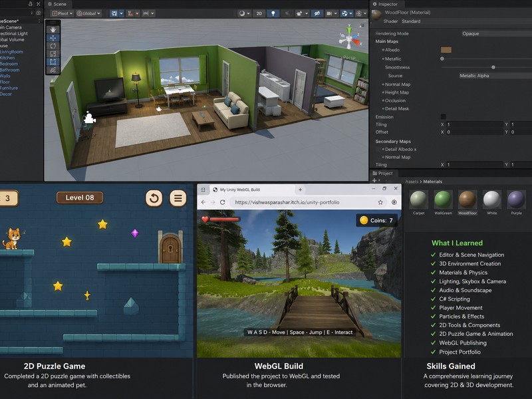Click the Tiling X input field under Main Maps
532x399 pixels.
(474, 124)
